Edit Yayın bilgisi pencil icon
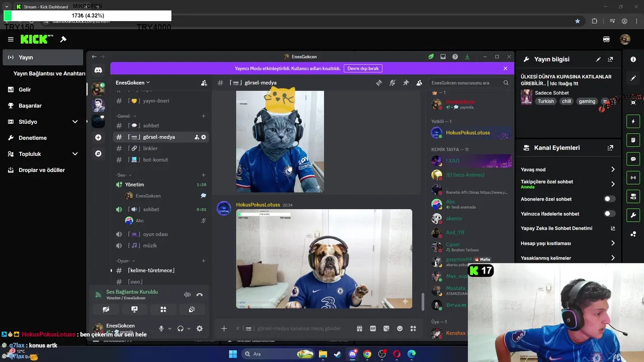This screenshot has width=644, height=362. tap(598, 59)
